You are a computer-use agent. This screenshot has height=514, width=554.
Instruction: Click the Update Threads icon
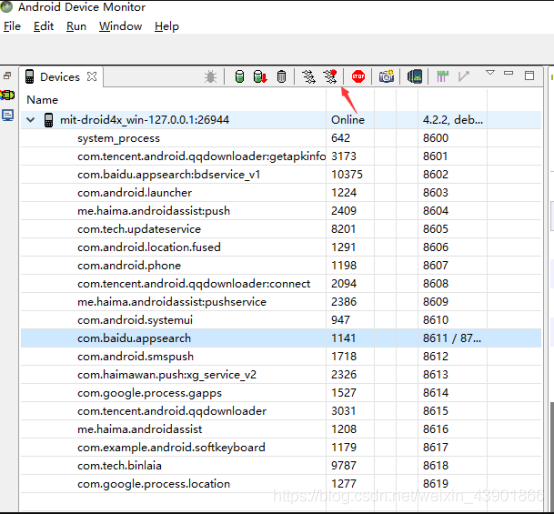[308, 76]
